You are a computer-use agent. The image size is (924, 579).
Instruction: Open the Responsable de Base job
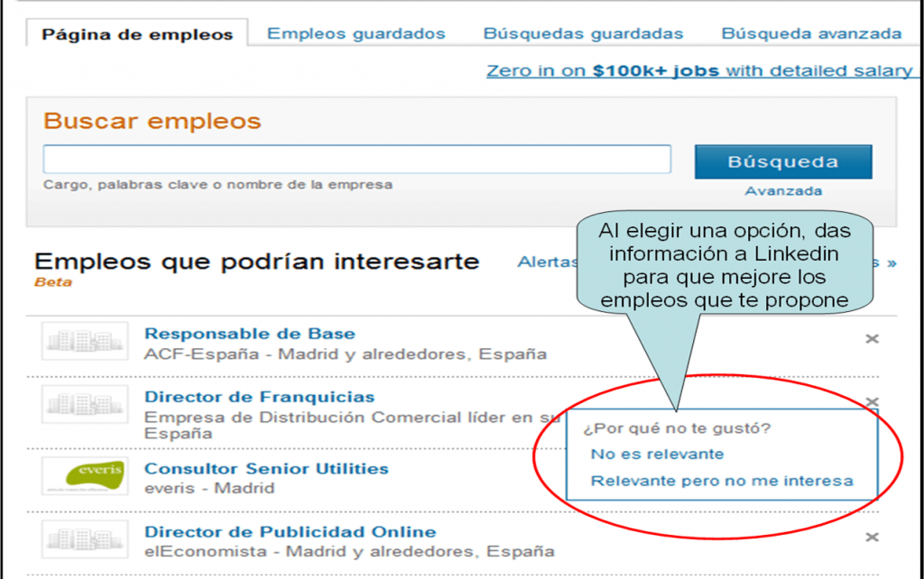(250, 334)
